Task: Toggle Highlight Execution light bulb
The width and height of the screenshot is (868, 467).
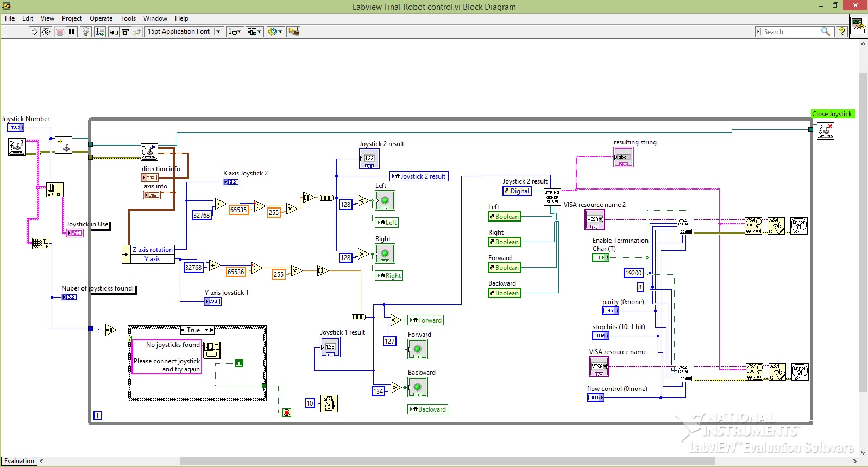Action: tap(85, 31)
